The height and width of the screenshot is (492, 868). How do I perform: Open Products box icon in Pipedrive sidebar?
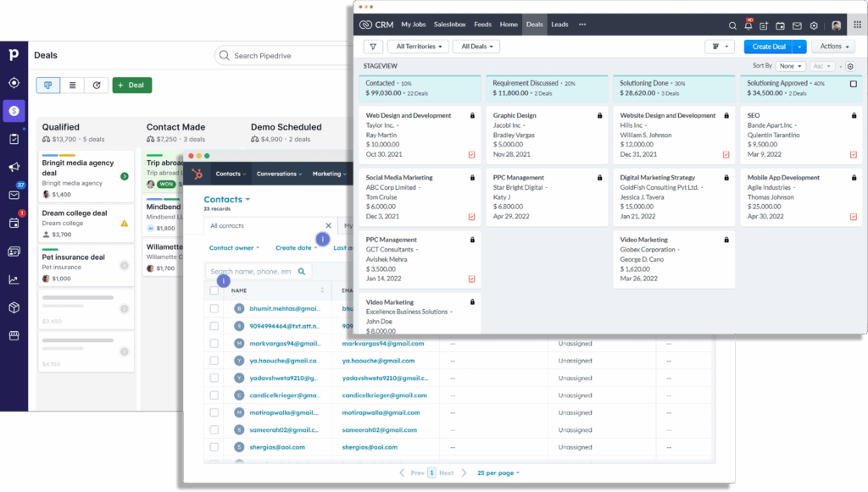pyautogui.click(x=14, y=307)
